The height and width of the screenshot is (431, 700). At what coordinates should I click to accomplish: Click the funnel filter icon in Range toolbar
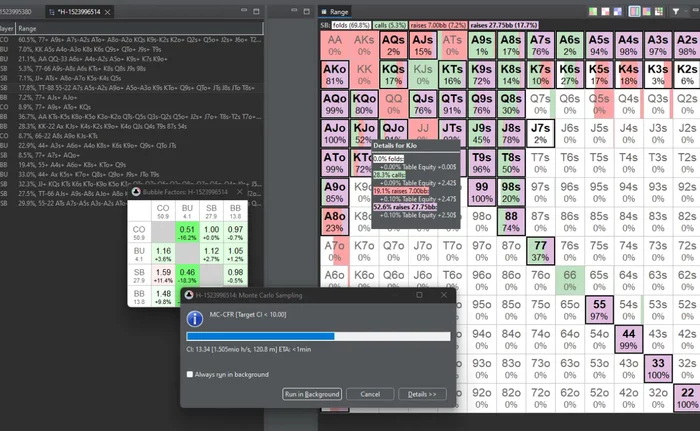click(676, 12)
